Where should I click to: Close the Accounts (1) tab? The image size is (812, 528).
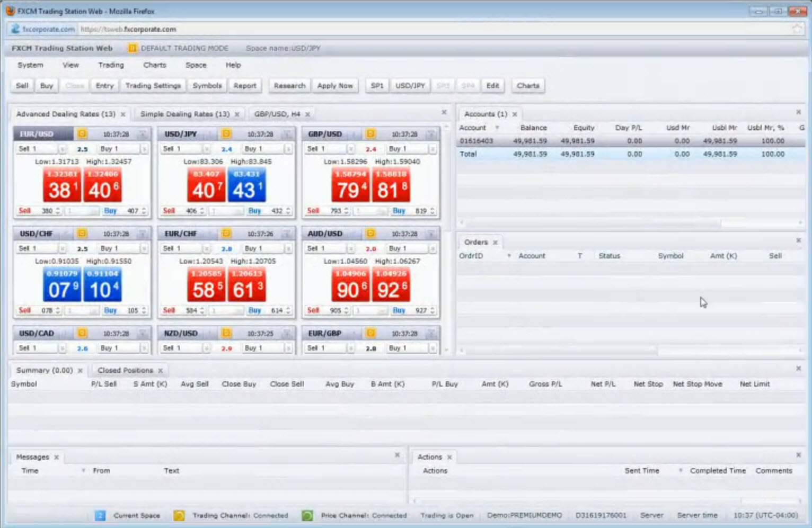(x=515, y=114)
